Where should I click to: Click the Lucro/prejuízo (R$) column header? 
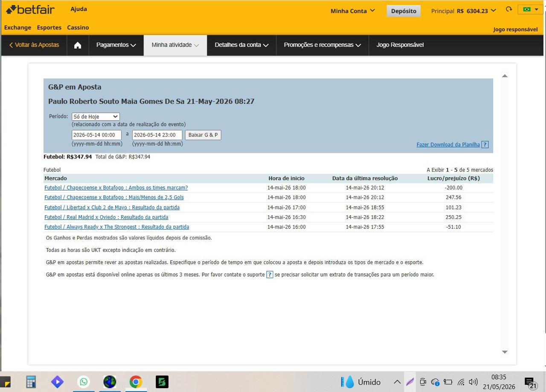453,179
